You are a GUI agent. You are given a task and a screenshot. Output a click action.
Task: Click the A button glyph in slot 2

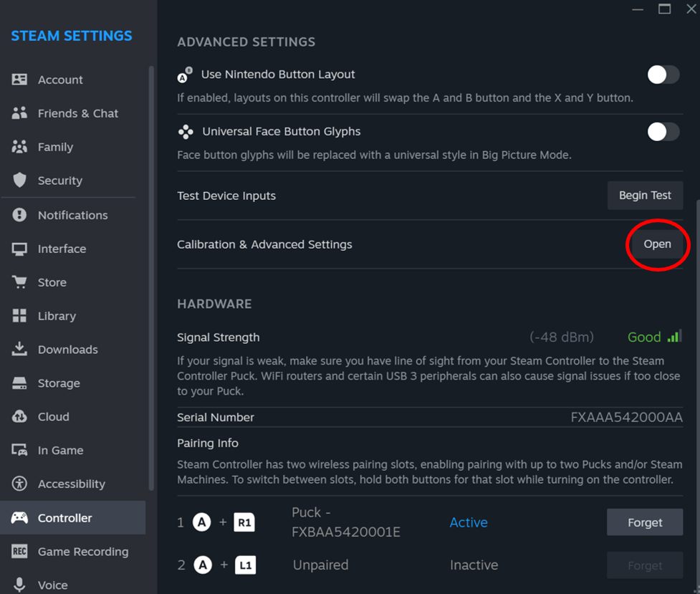[x=203, y=565]
